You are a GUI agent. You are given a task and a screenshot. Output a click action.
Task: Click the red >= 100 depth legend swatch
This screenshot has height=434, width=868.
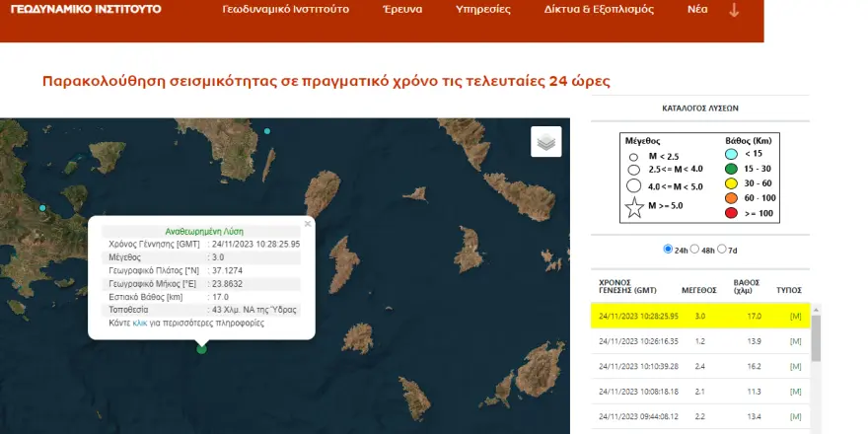point(731,213)
